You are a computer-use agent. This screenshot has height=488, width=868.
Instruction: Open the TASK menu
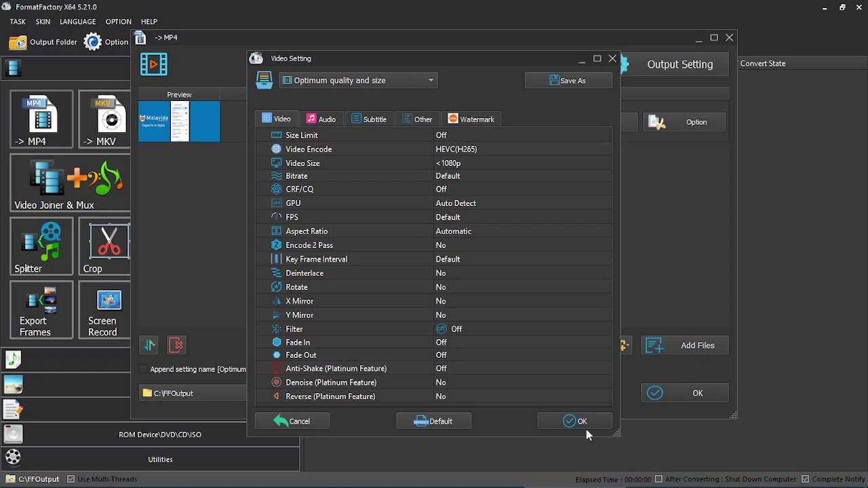(18, 22)
